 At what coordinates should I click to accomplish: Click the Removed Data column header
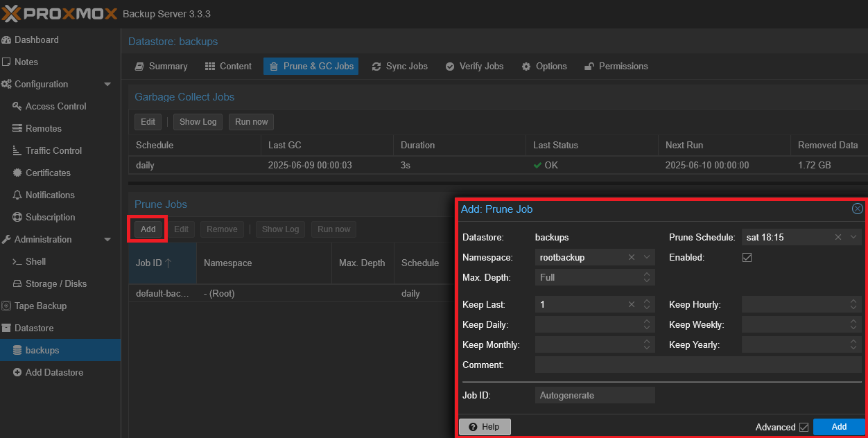(828, 146)
